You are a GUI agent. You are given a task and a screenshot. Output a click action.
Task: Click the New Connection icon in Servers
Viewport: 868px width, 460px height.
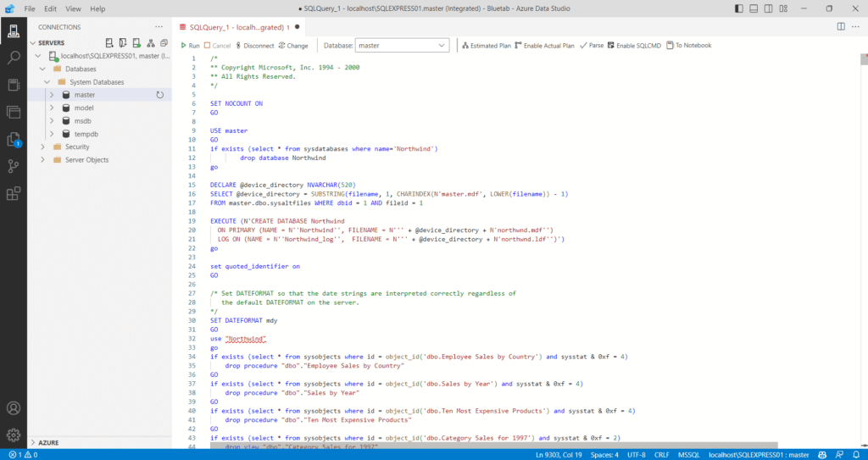point(109,42)
